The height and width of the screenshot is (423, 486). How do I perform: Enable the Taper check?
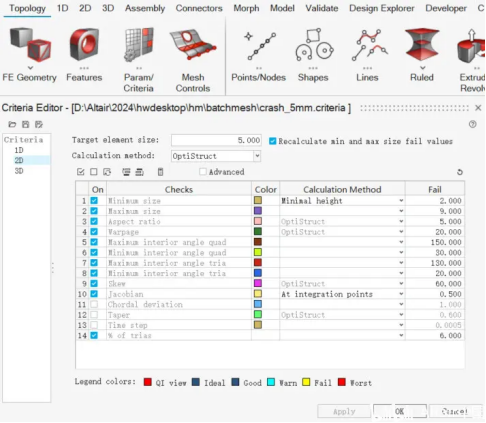[x=94, y=315]
